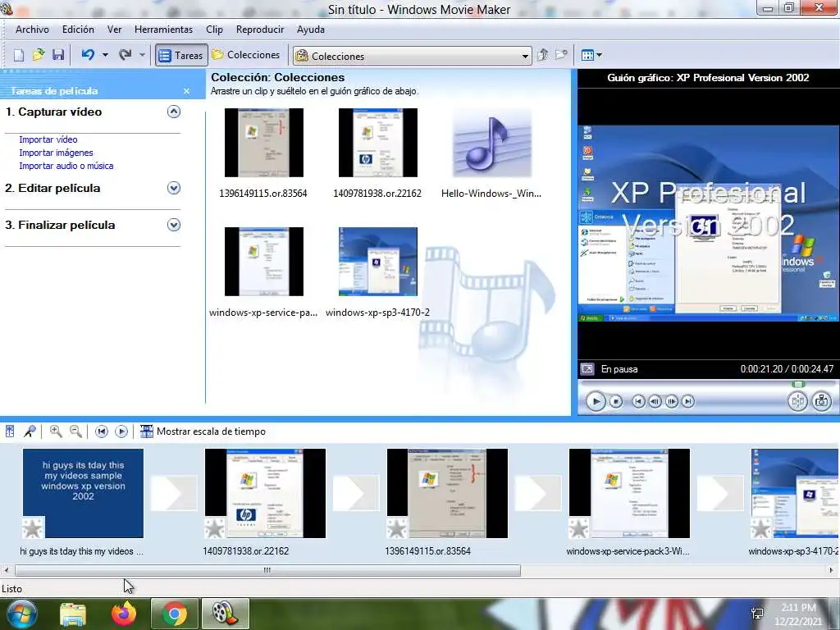Viewport: 840px width, 630px height.
Task: Switch to Mostrar escala de tiempo view
Action: [x=203, y=431]
